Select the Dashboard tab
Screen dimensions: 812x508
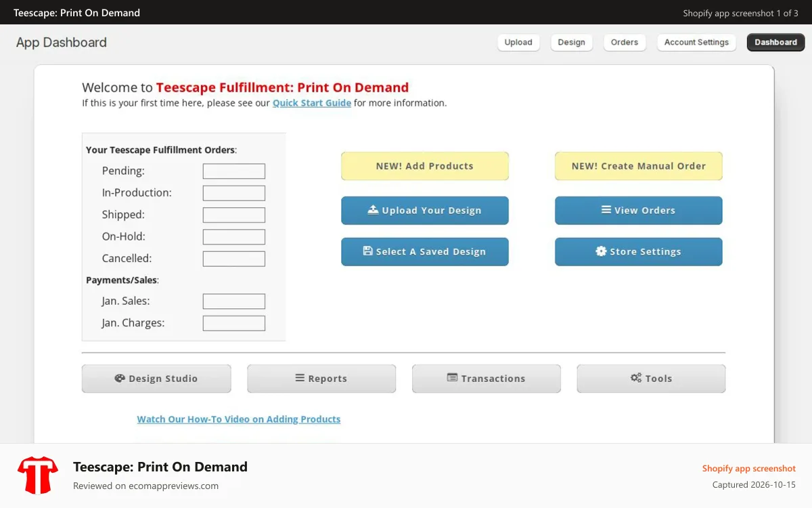(775, 42)
